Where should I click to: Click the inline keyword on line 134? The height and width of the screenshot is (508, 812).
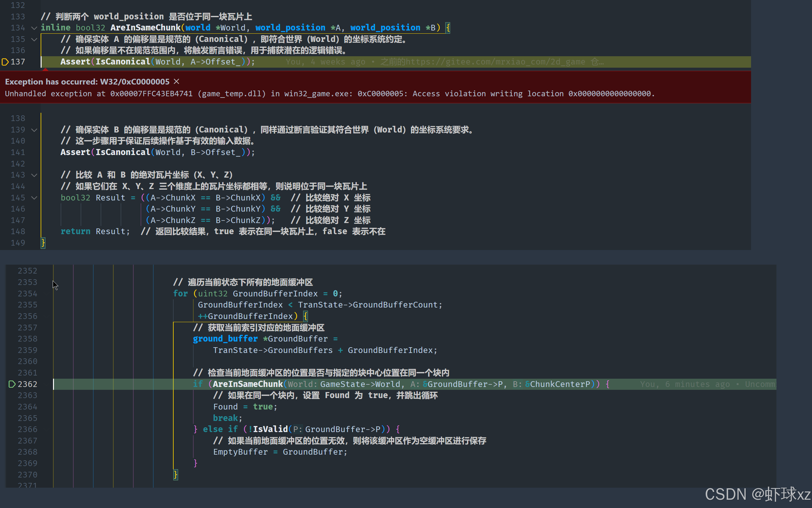point(55,28)
